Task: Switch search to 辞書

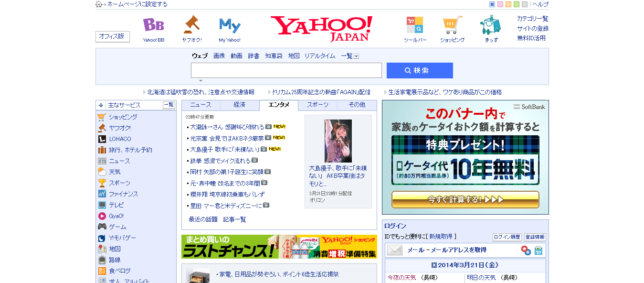Action: click(x=253, y=56)
